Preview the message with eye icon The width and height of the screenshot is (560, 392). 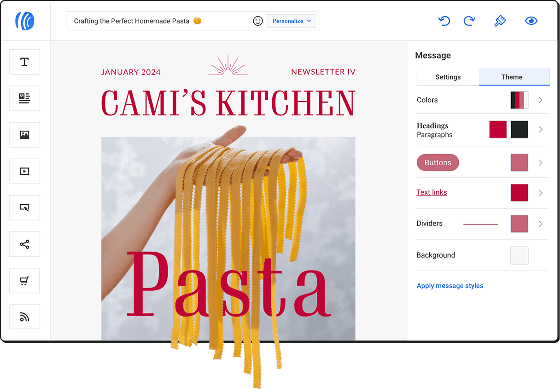[531, 21]
